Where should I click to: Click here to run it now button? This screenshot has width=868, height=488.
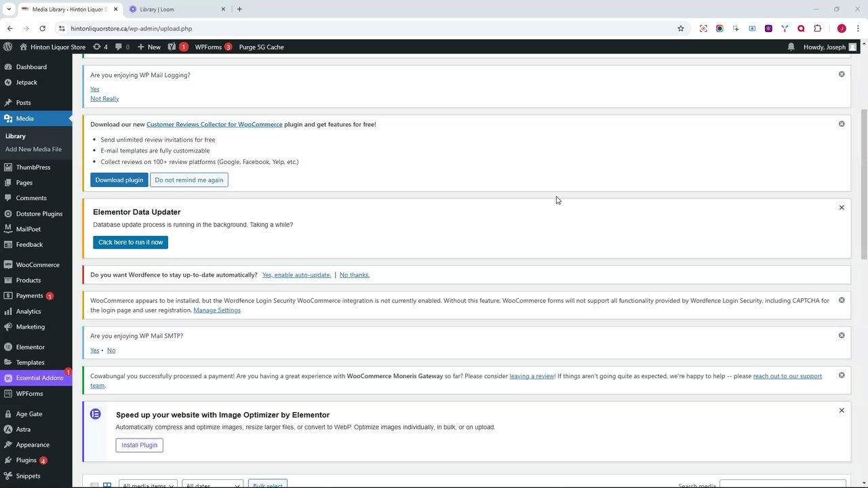pyautogui.click(x=130, y=242)
